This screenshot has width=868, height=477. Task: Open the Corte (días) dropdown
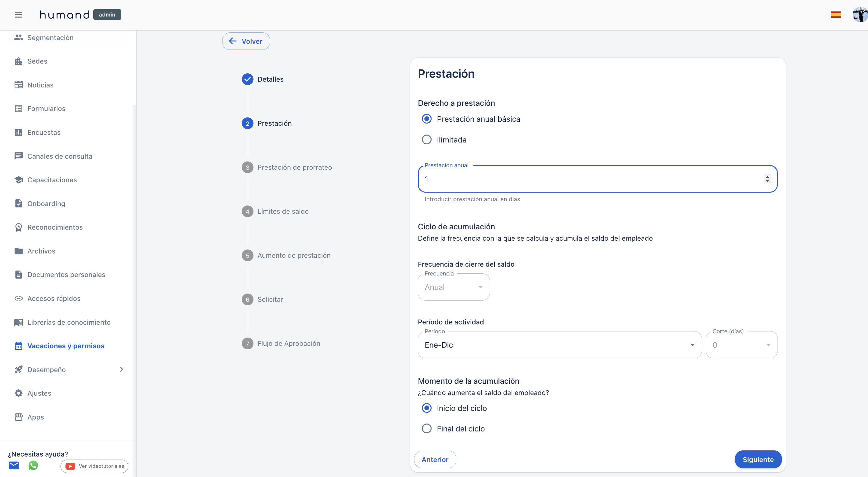point(741,345)
